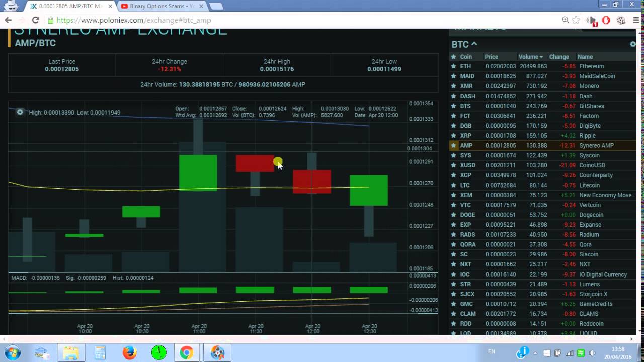The height and width of the screenshot is (362, 644).
Task: Toggle favorite star for ETH row
Action: pos(454,66)
